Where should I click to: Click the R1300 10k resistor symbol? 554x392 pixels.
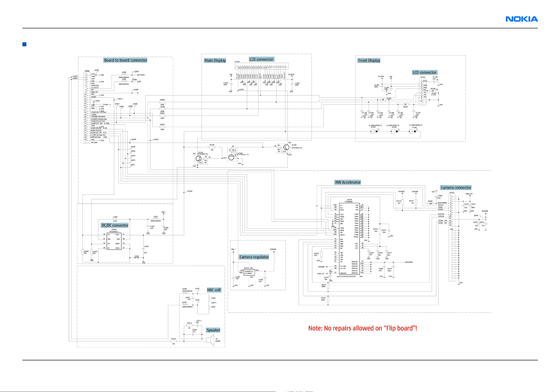point(83,252)
